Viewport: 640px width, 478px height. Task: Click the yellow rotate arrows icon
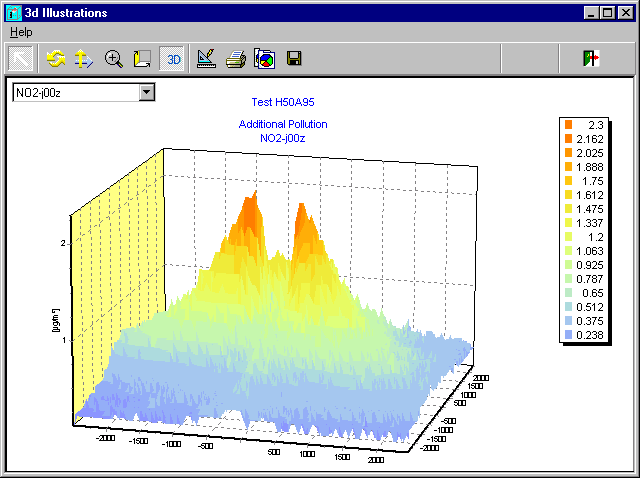(x=56, y=59)
